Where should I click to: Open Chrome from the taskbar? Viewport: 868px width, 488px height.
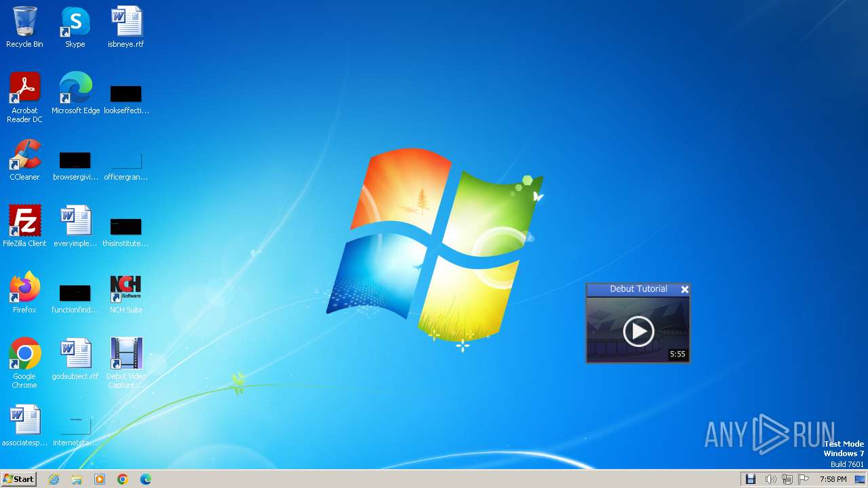coord(123,479)
